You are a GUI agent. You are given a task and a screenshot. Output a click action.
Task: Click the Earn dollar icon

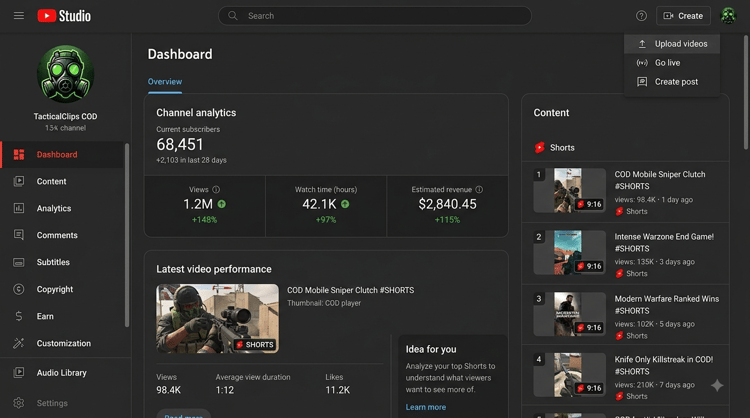click(19, 316)
